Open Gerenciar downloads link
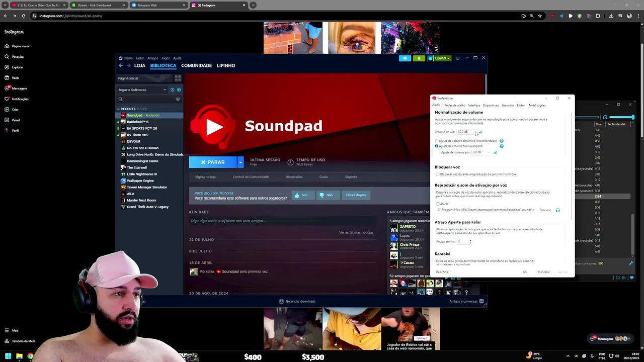This screenshot has height=362, width=644. 297,301
